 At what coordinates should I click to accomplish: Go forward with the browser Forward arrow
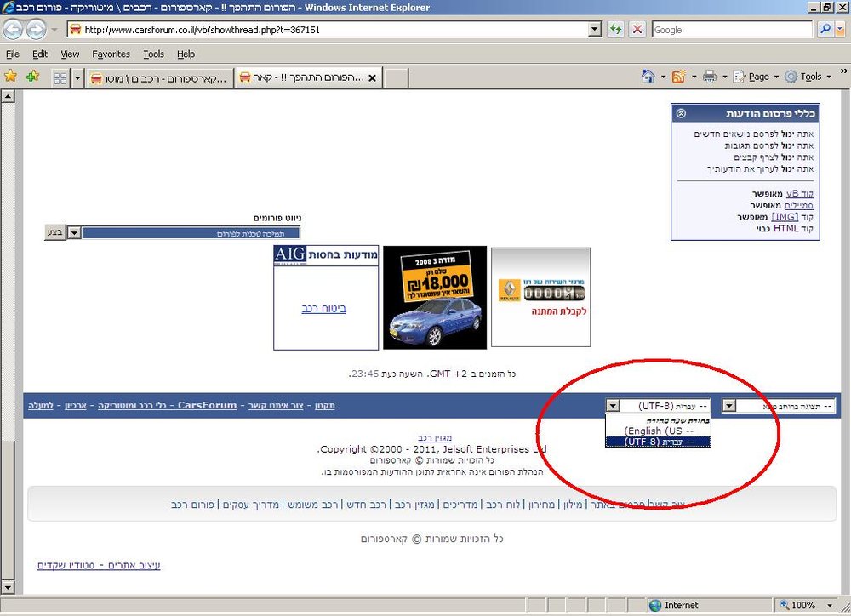point(37,29)
